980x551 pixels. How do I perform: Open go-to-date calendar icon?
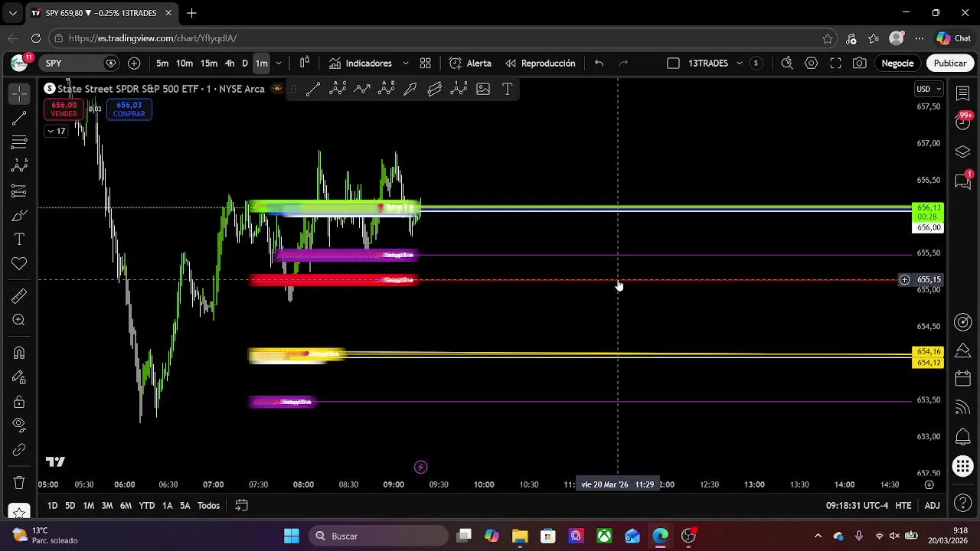click(241, 506)
